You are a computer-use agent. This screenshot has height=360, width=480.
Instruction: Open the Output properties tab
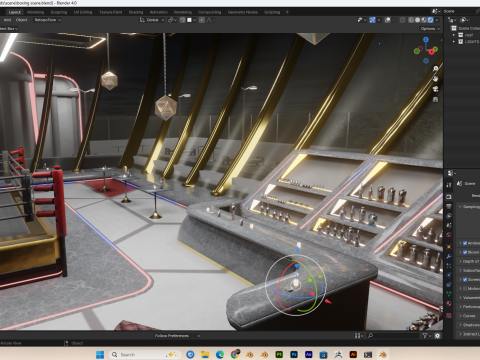pyautogui.click(x=449, y=206)
